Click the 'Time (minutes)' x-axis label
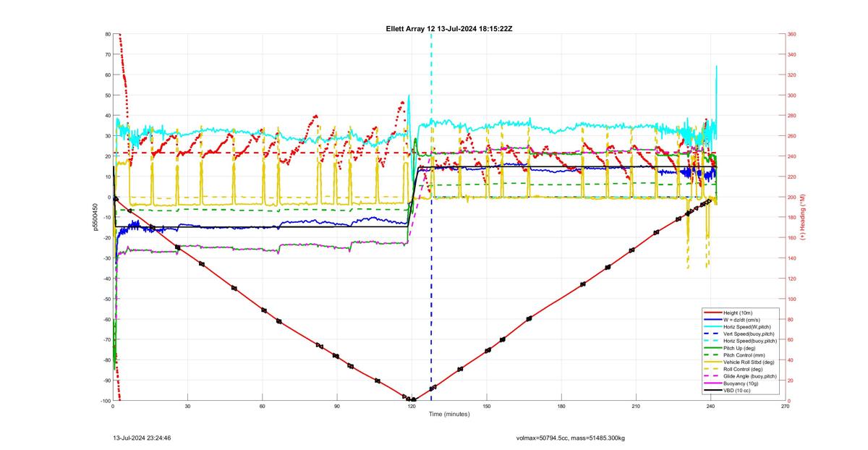The height and width of the screenshot is (450, 868). [449, 415]
